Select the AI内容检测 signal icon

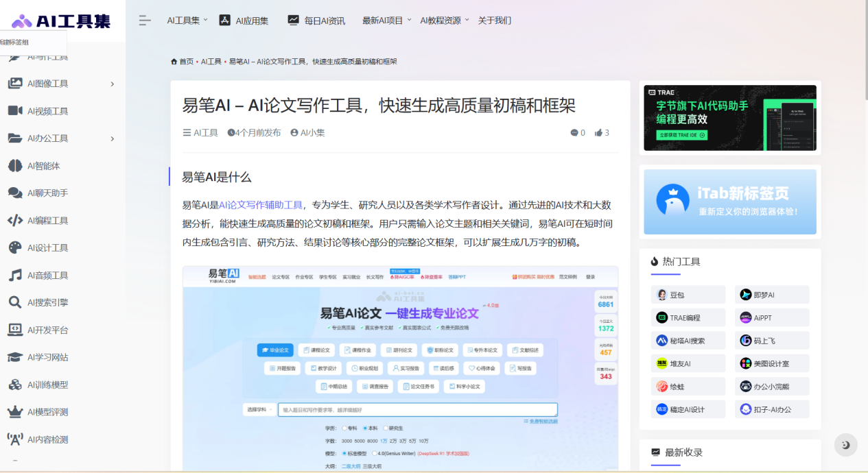pyautogui.click(x=15, y=439)
